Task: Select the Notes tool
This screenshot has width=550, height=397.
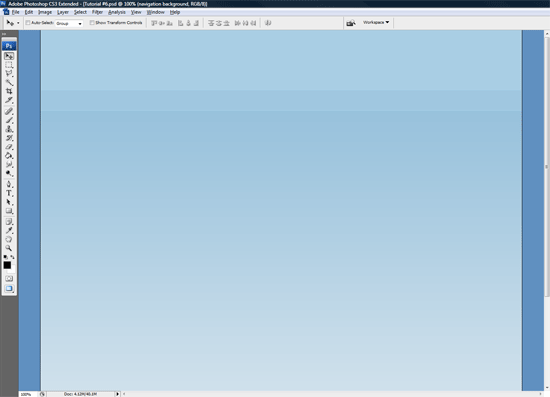Action: (9, 222)
